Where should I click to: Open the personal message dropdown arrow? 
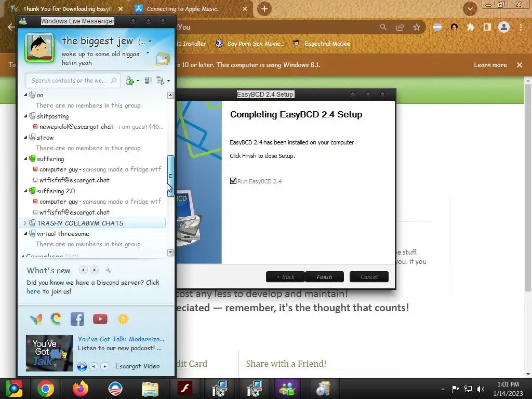click(x=148, y=53)
